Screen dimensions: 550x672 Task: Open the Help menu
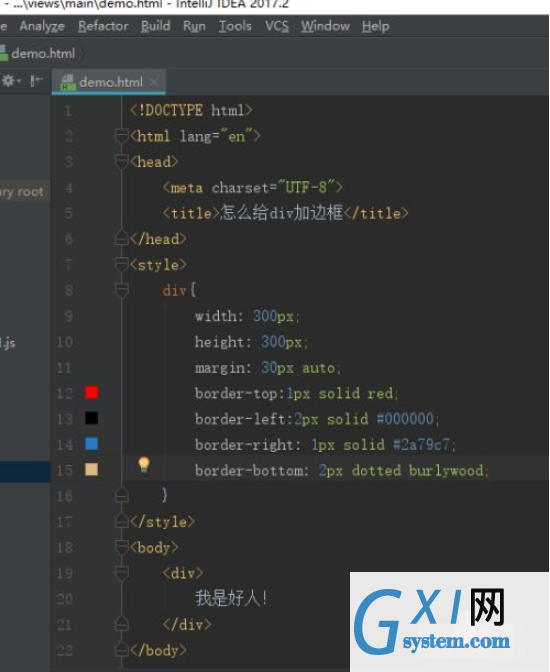tap(376, 26)
